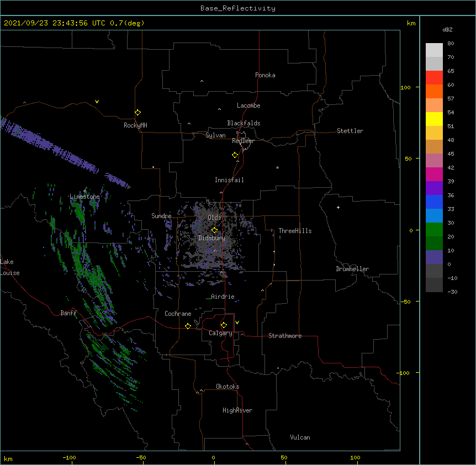The height and width of the screenshot is (465, 476).
Task: Click the dBZ legend heading
Action: (447, 30)
